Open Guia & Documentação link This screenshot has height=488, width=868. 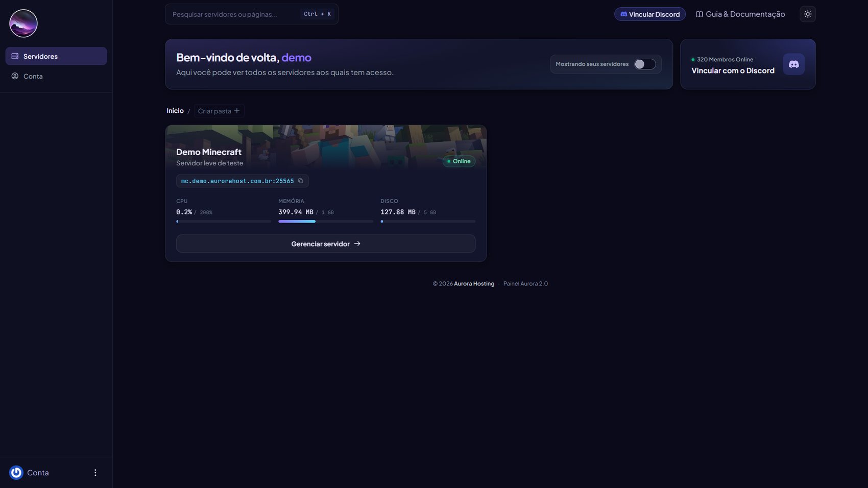[740, 14]
